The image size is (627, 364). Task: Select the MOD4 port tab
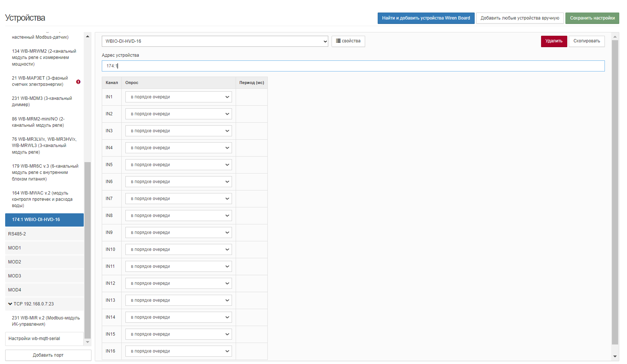44,290
